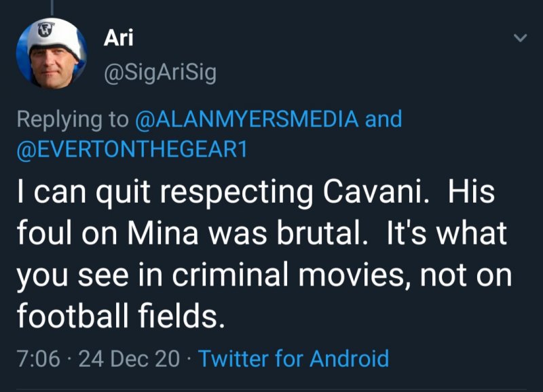Click the 'Replying to' label
The image size is (543, 392).
(72, 119)
